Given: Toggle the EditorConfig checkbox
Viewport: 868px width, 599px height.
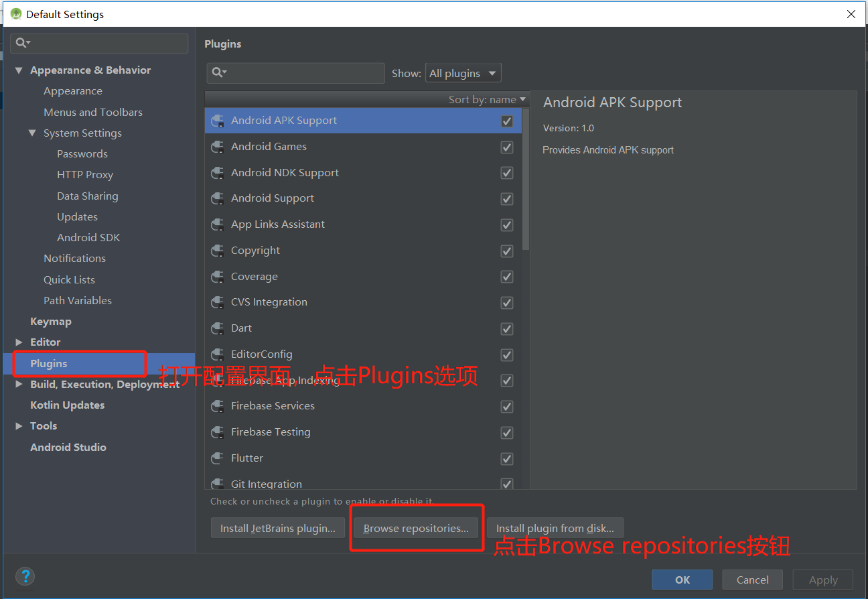Looking at the screenshot, I should tap(507, 355).
